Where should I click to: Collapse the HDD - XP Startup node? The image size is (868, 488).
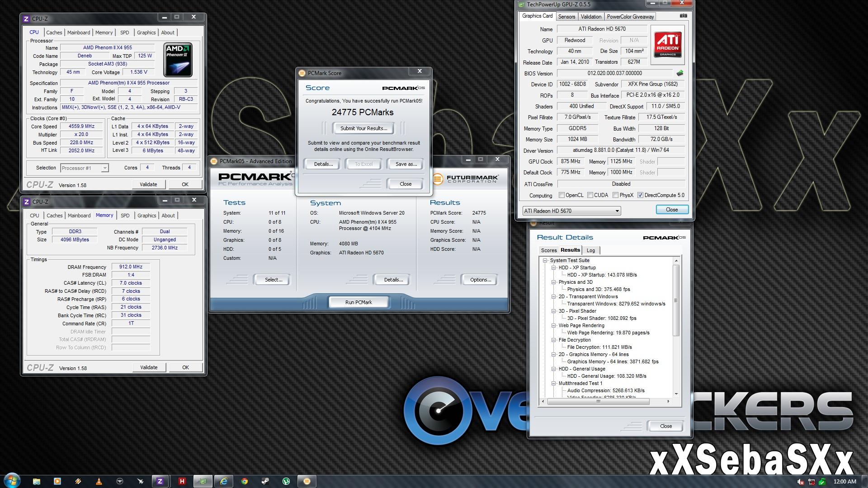pos(553,267)
